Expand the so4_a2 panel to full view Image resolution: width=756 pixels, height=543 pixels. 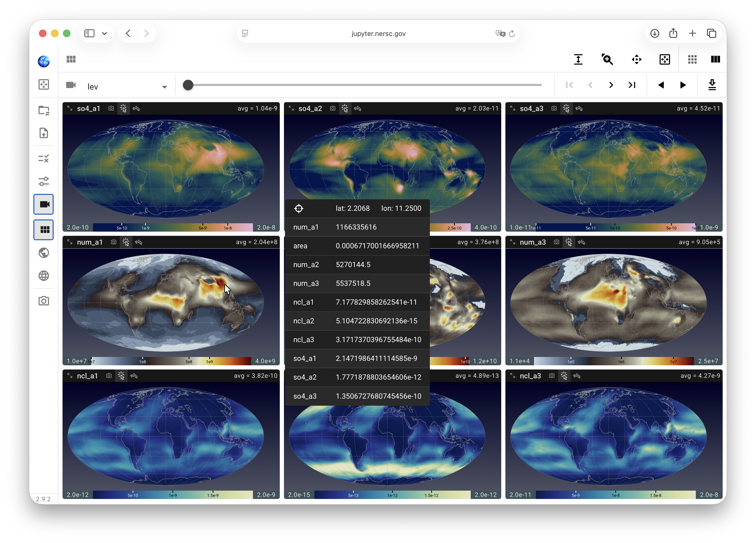pyautogui.click(x=291, y=108)
